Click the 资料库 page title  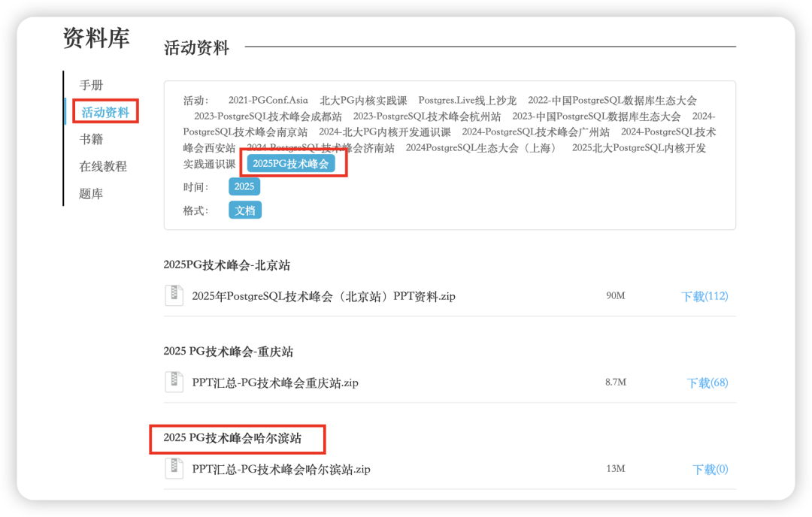click(x=96, y=38)
